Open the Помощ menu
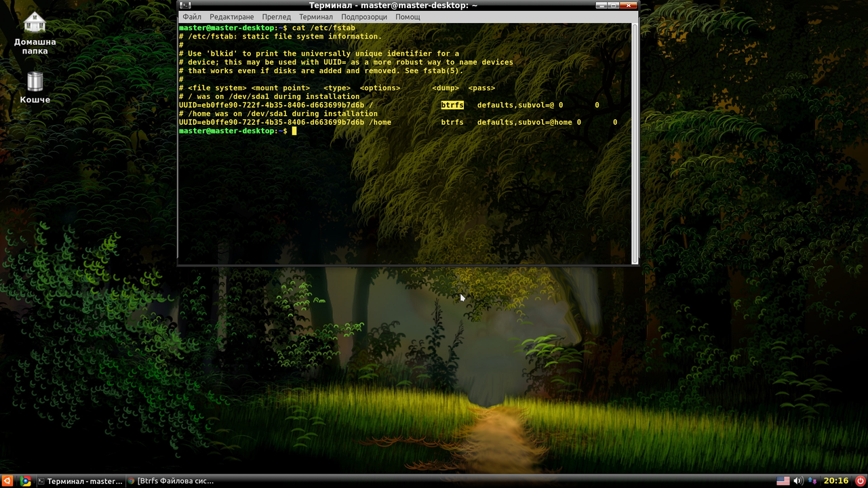This screenshot has width=868, height=488. pyautogui.click(x=408, y=17)
